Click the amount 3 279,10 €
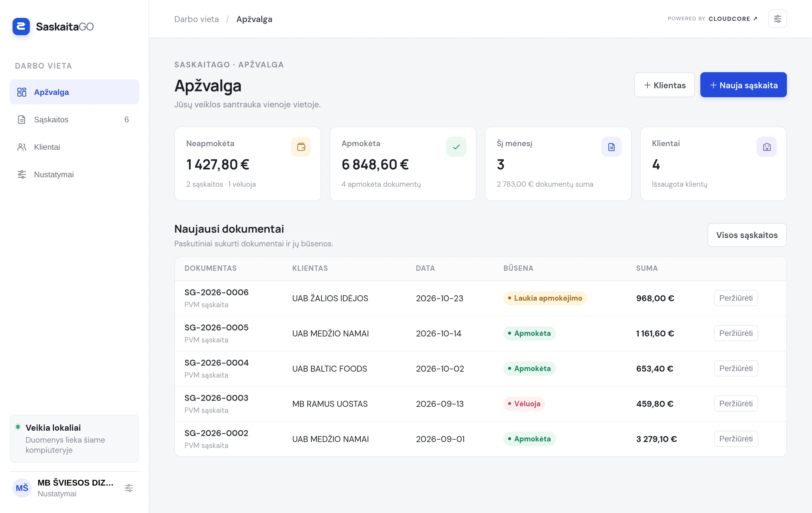This screenshot has height=513, width=812. click(656, 439)
